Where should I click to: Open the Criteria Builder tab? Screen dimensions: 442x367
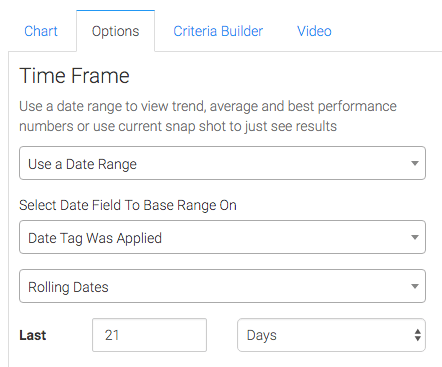coord(218,31)
